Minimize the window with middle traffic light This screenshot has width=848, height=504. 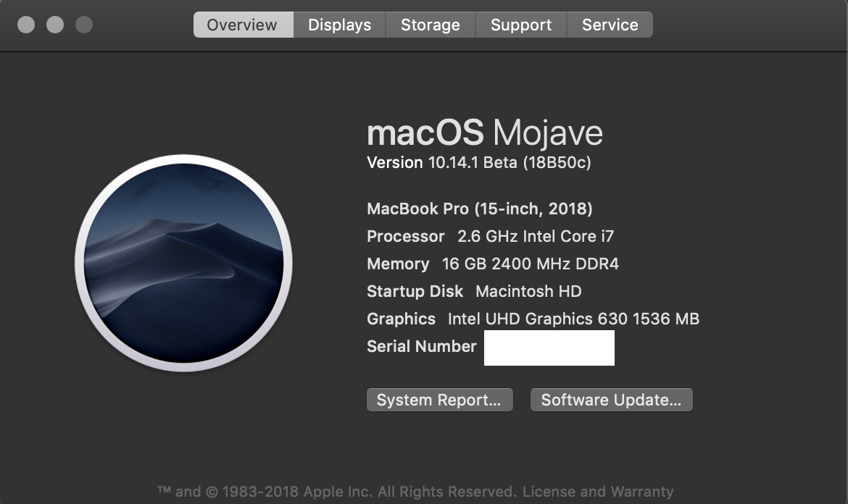[x=55, y=25]
